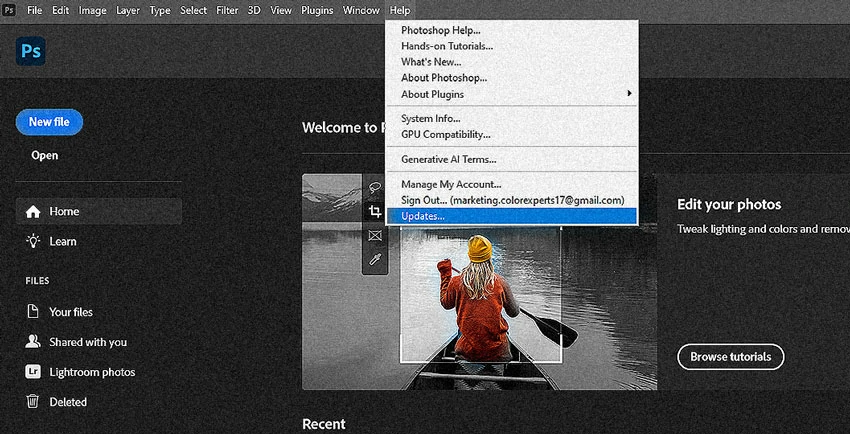The image size is (850, 434).
Task: Click the small Ps icon in menu bar
Action: coord(9,10)
